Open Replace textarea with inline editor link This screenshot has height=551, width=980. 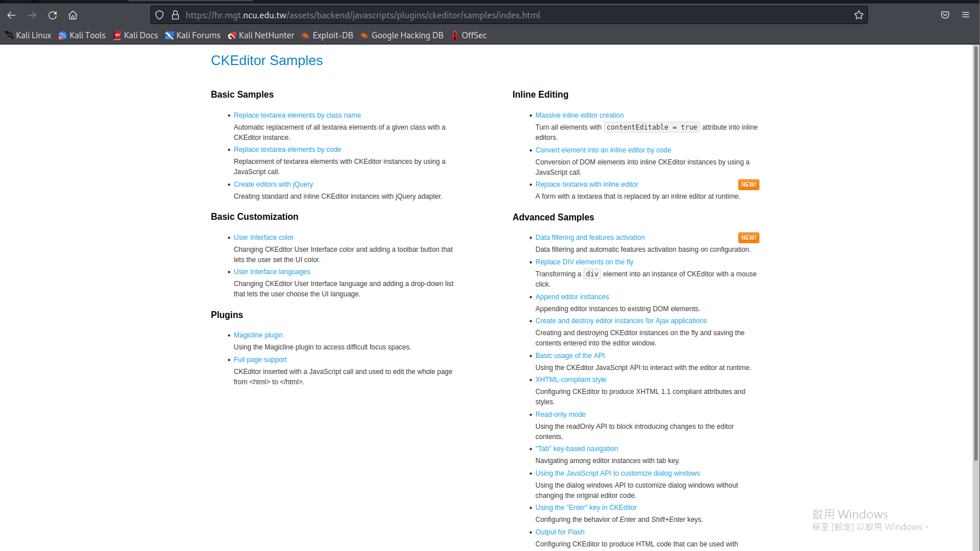[587, 184]
